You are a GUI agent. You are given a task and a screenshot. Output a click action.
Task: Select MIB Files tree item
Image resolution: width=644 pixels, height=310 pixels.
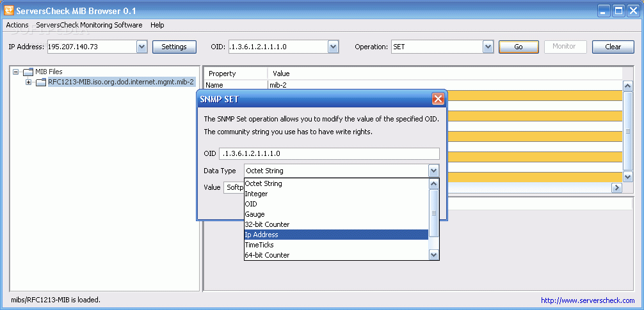[49, 72]
